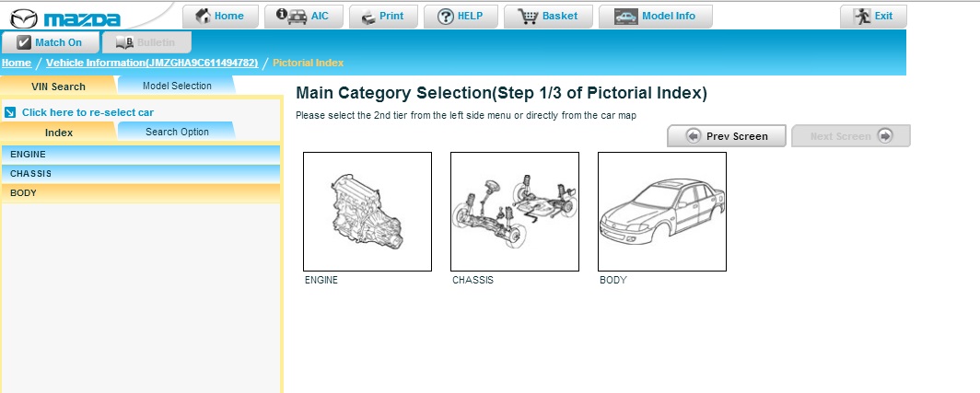Select the CHASSIS suspension thumbnail
The width and height of the screenshot is (980, 393).
[514, 211]
